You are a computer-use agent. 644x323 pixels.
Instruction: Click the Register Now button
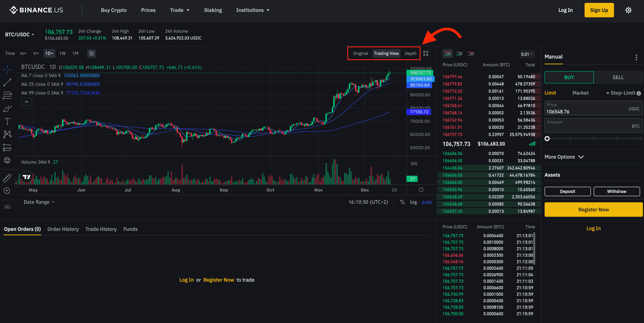(x=593, y=209)
